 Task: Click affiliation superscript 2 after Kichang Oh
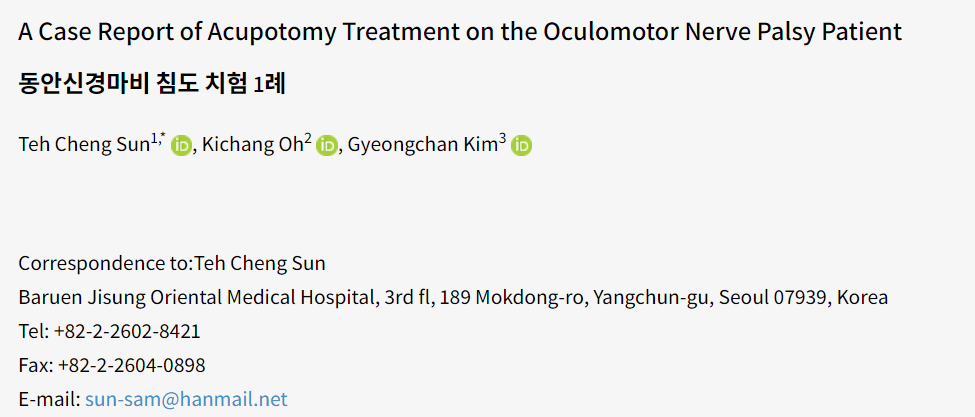pos(308,140)
